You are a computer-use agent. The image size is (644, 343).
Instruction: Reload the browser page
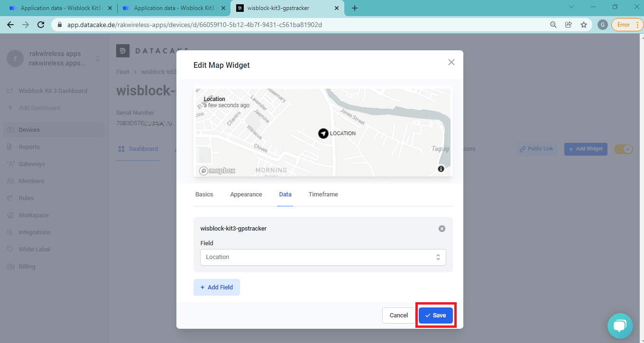(41, 25)
